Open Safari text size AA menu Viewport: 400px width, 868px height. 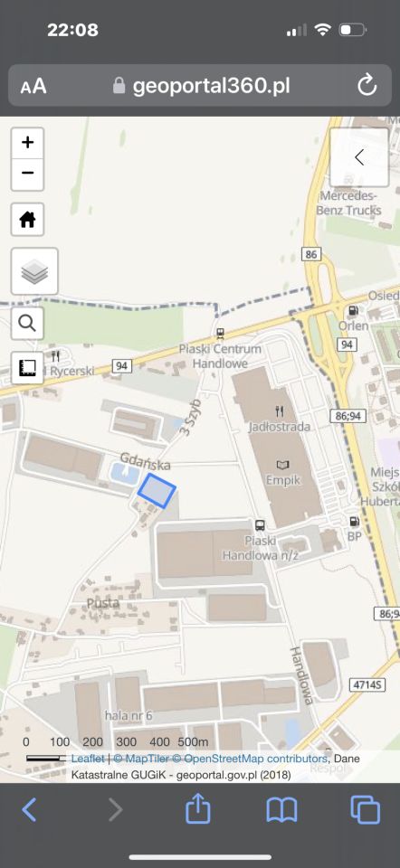[33, 87]
